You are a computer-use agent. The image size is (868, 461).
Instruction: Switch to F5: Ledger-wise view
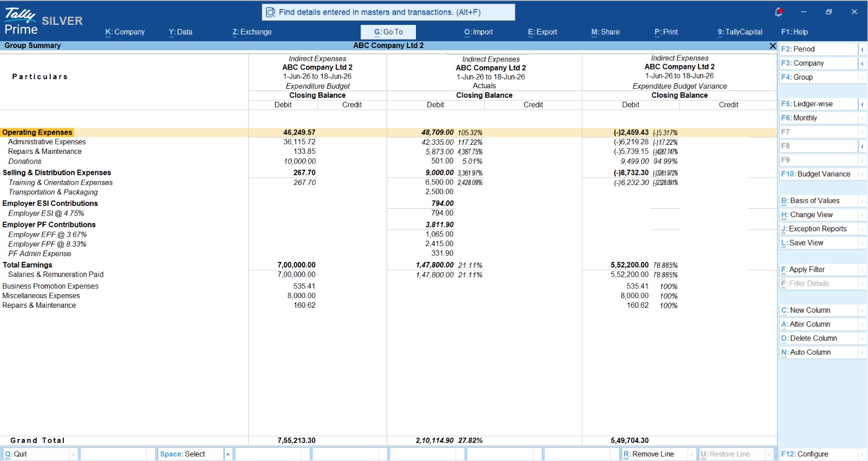818,104
